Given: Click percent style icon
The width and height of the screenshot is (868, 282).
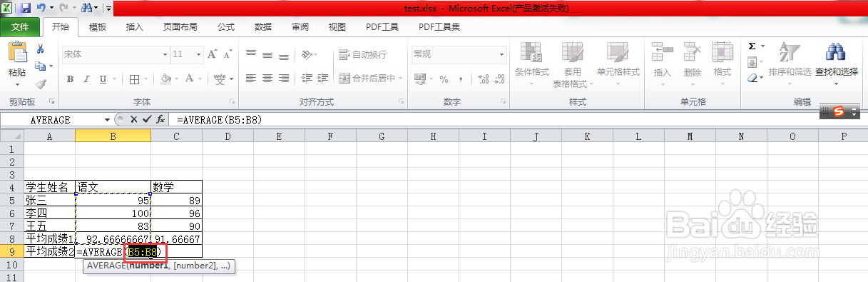Looking at the screenshot, I should (444, 79).
